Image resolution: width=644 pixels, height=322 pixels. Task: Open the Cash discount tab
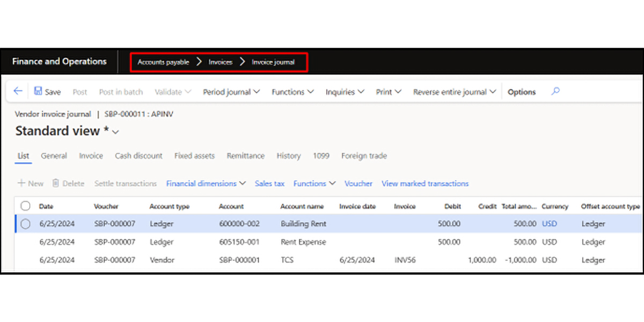click(x=138, y=156)
